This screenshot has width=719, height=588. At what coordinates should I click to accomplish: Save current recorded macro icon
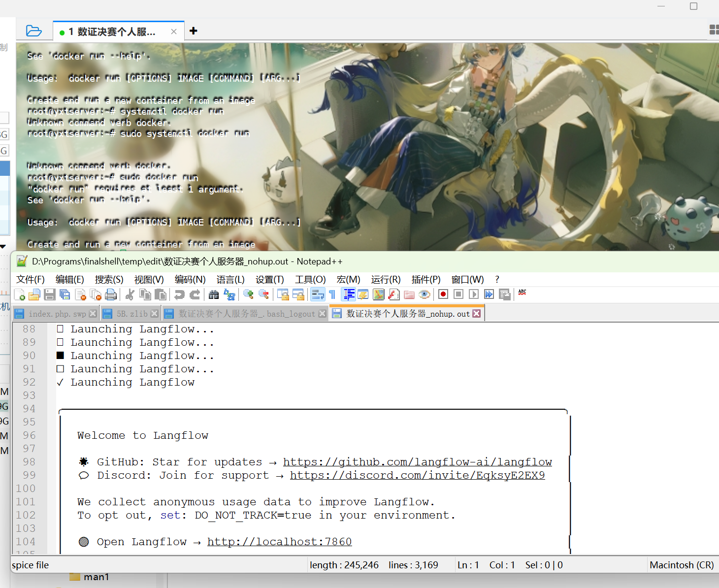(504, 294)
